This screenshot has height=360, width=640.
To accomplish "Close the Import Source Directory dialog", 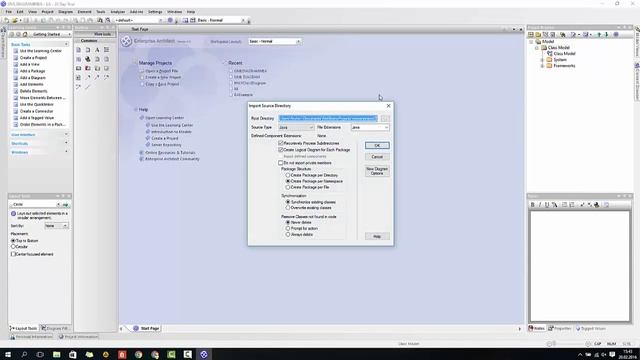I will point(388,106).
